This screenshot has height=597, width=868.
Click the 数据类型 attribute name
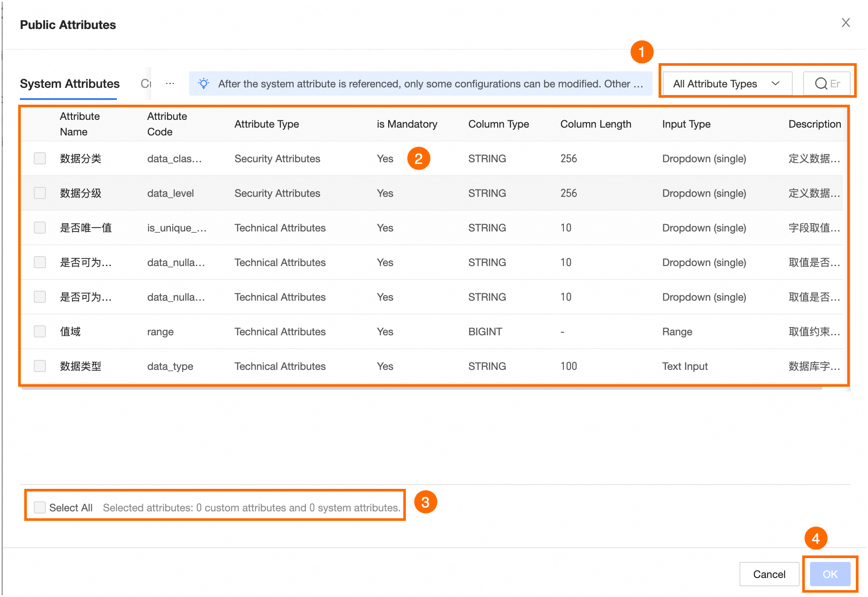pyautogui.click(x=80, y=366)
